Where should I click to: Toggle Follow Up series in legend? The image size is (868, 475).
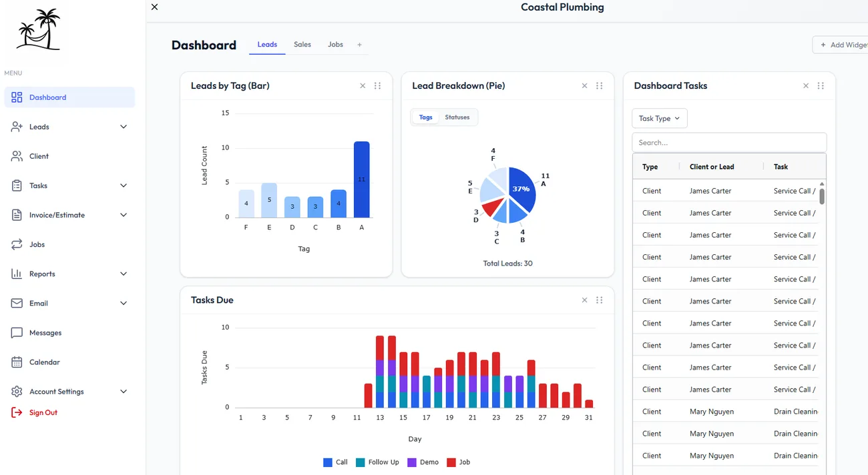pos(377,462)
